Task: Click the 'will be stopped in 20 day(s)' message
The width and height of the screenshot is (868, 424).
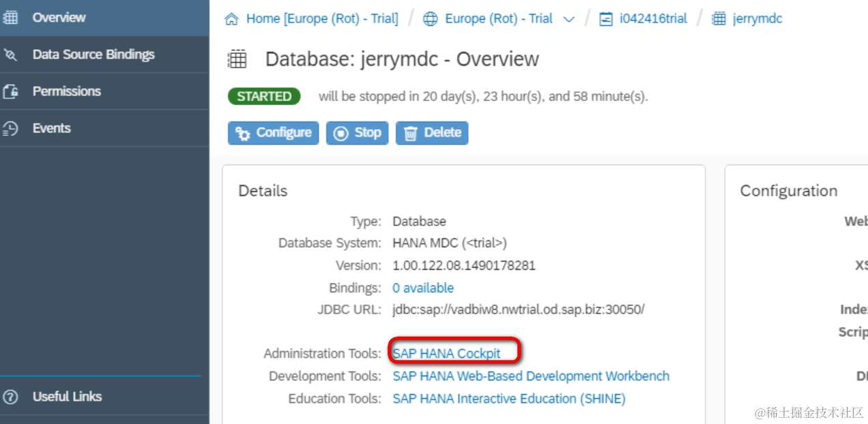Action: click(x=483, y=96)
